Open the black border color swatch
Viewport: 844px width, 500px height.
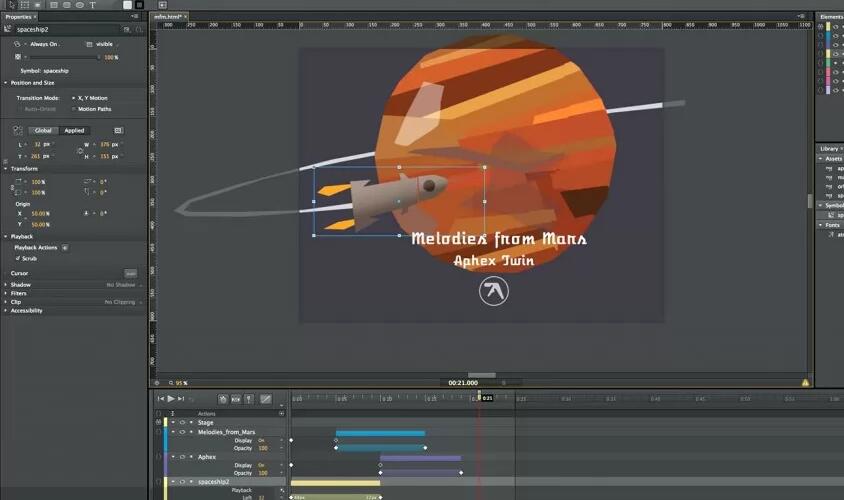coord(139,5)
